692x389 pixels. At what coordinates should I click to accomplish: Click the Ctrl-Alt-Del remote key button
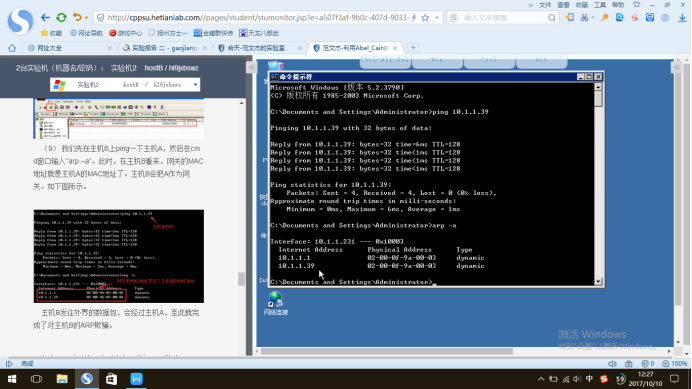[x=385, y=61]
